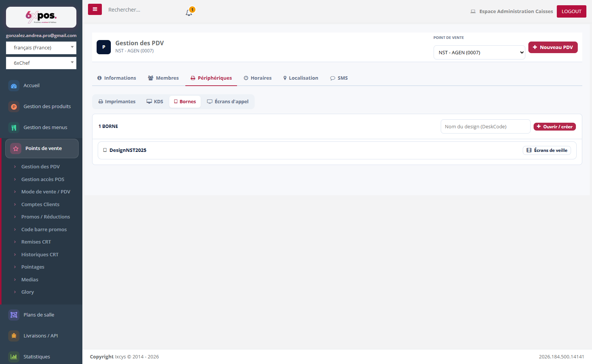The height and width of the screenshot is (364, 592).
Task: Toggle the hamburger sidebar menu button
Action: (95, 9)
